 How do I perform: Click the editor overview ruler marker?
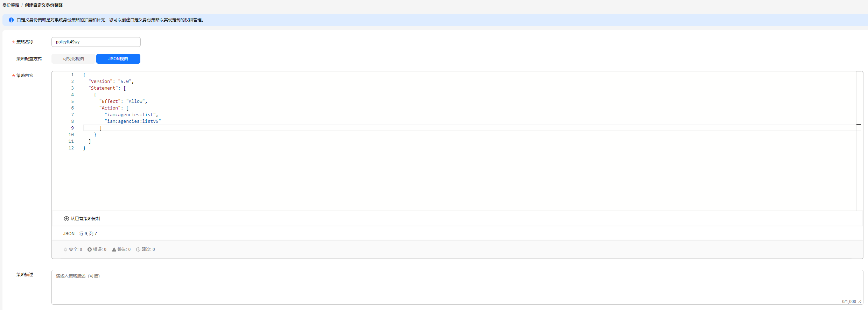coord(859,125)
